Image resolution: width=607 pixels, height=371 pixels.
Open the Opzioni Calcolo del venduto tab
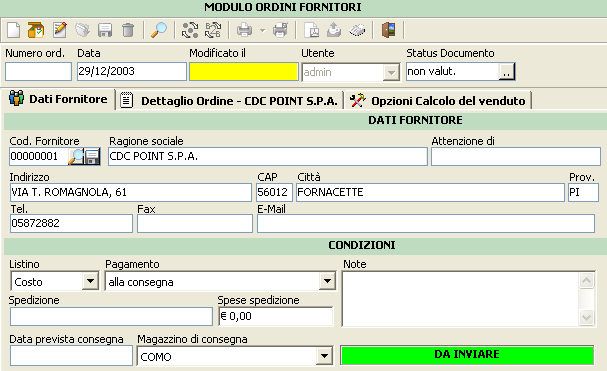click(438, 101)
